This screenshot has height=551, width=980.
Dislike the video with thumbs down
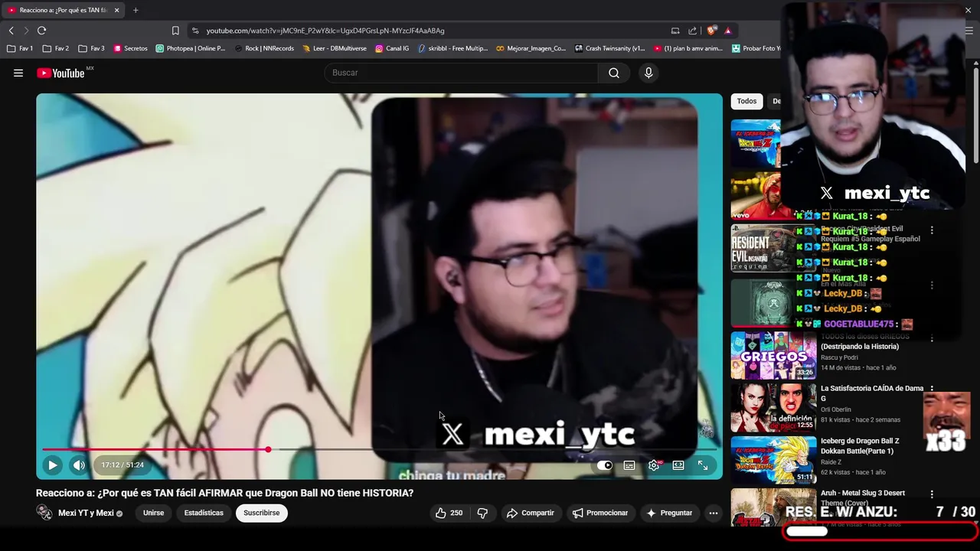[x=482, y=513]
